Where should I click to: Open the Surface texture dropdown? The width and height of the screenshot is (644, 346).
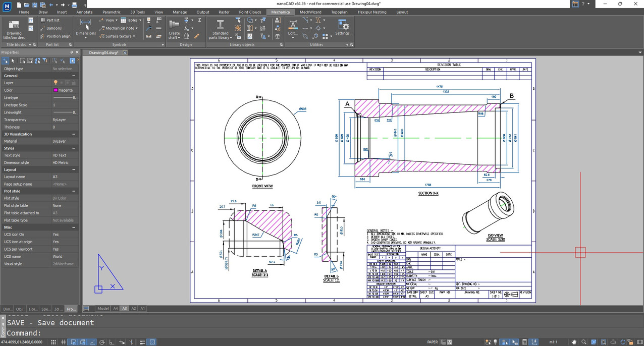(x=117, y=36)
